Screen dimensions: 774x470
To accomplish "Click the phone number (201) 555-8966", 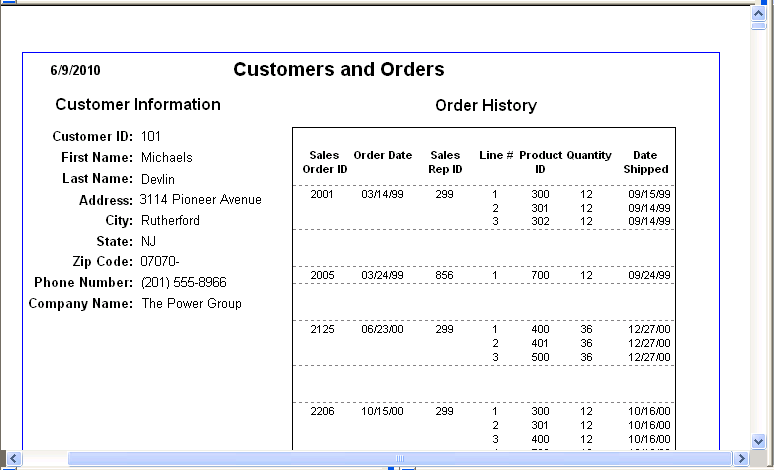I will click(183, 283).
